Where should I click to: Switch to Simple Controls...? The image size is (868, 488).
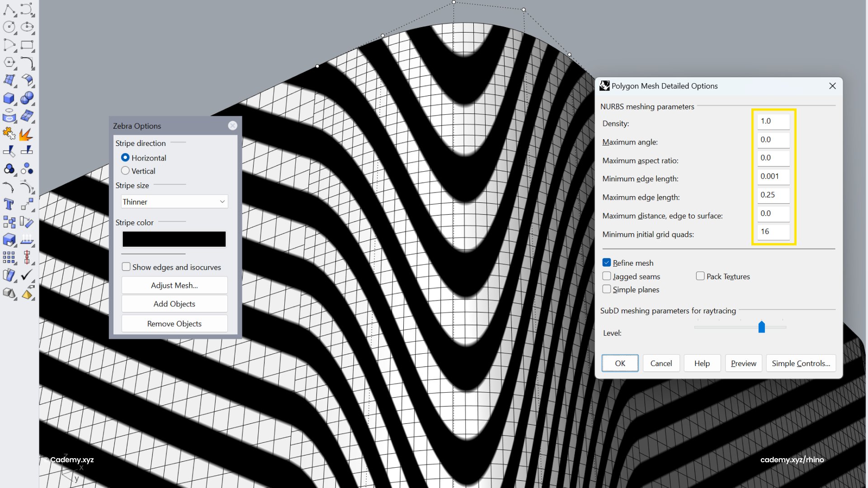click(801, 363)
